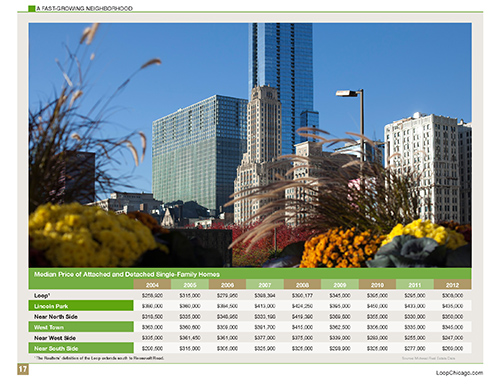Click the 'Near North Side' row label

click(56, 317)
